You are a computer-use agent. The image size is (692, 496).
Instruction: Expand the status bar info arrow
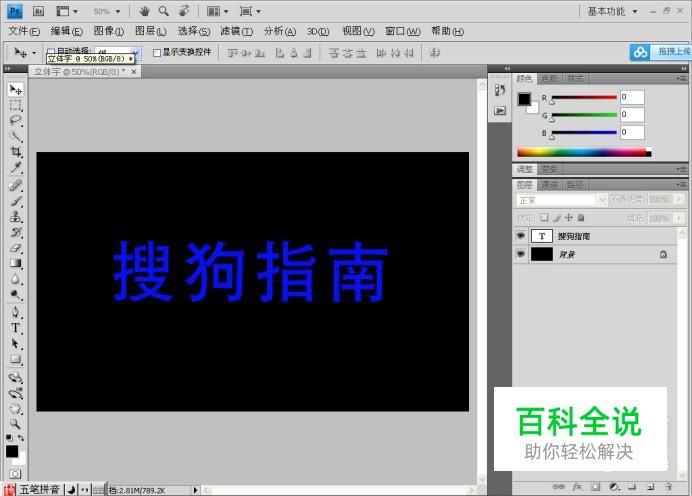click(196, 490)
